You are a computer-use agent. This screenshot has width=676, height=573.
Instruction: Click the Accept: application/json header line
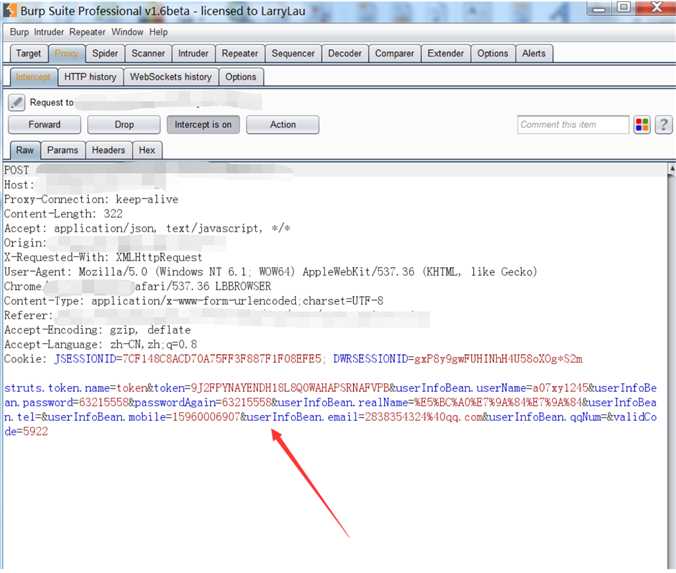click(x=147, y=229)
